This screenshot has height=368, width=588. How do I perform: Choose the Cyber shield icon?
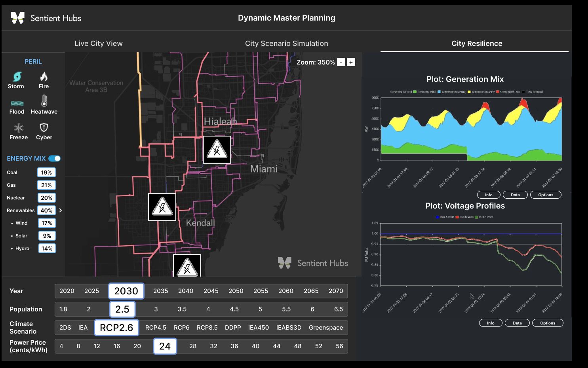coord(44,127)
